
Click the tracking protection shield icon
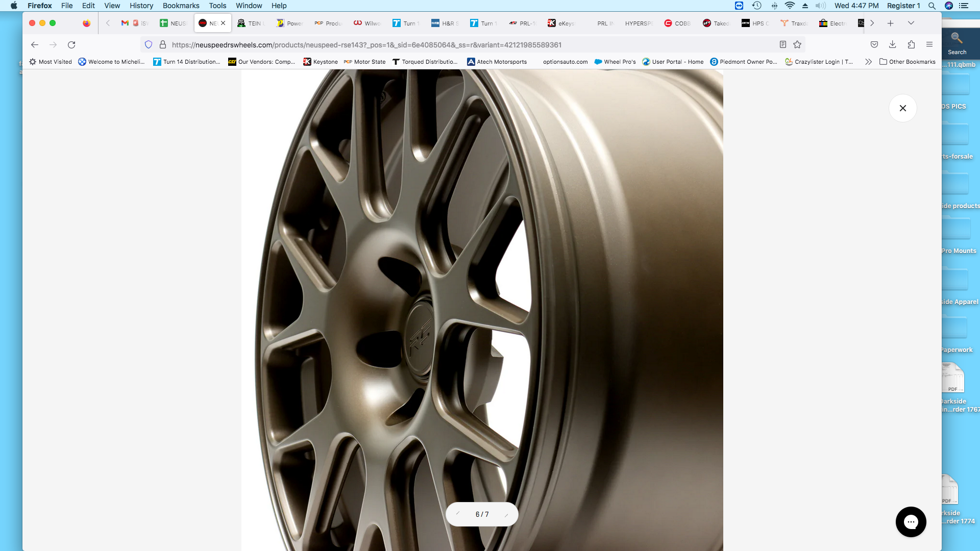tap(149, 45)
